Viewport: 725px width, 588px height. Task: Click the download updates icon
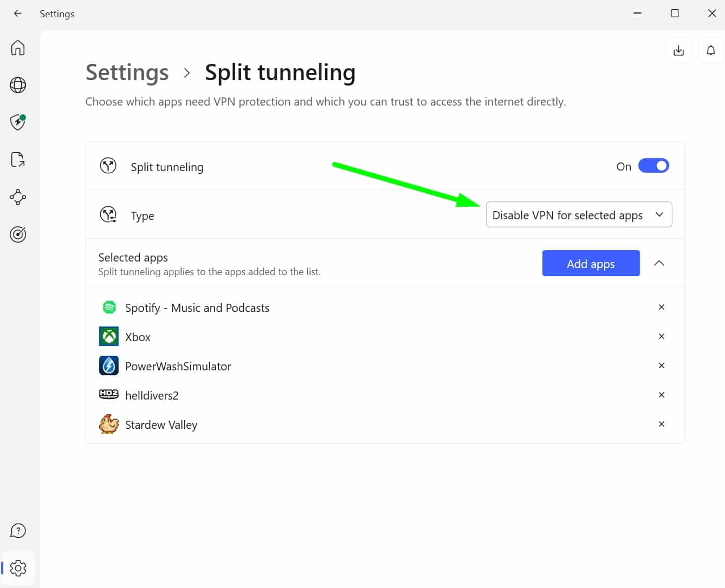click(x=678, y=50)
